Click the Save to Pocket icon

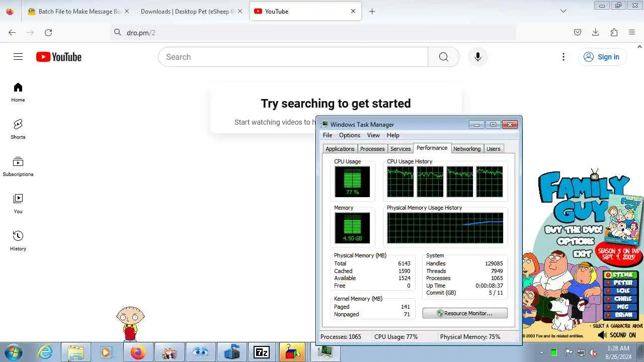tap(578, 32)
